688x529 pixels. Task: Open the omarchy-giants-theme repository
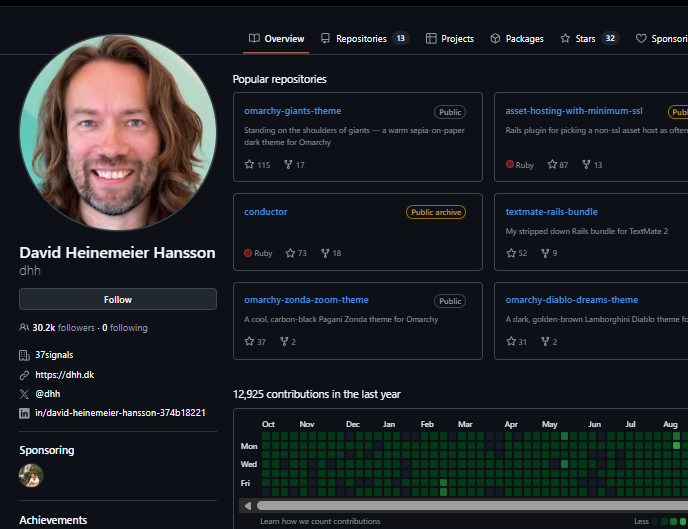(292, 111)
